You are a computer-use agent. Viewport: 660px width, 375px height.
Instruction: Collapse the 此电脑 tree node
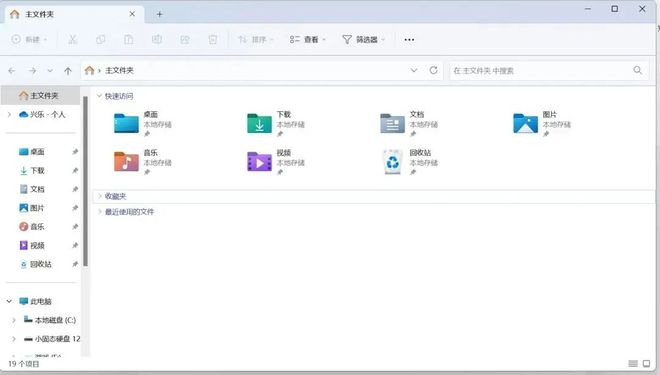tap(9, 301)
